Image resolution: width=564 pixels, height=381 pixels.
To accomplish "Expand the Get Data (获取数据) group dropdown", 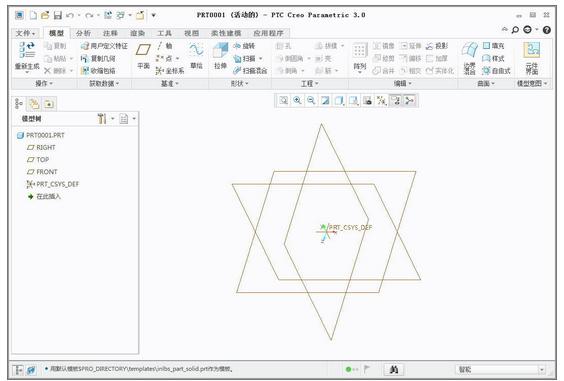I will [x=104, y=83].
